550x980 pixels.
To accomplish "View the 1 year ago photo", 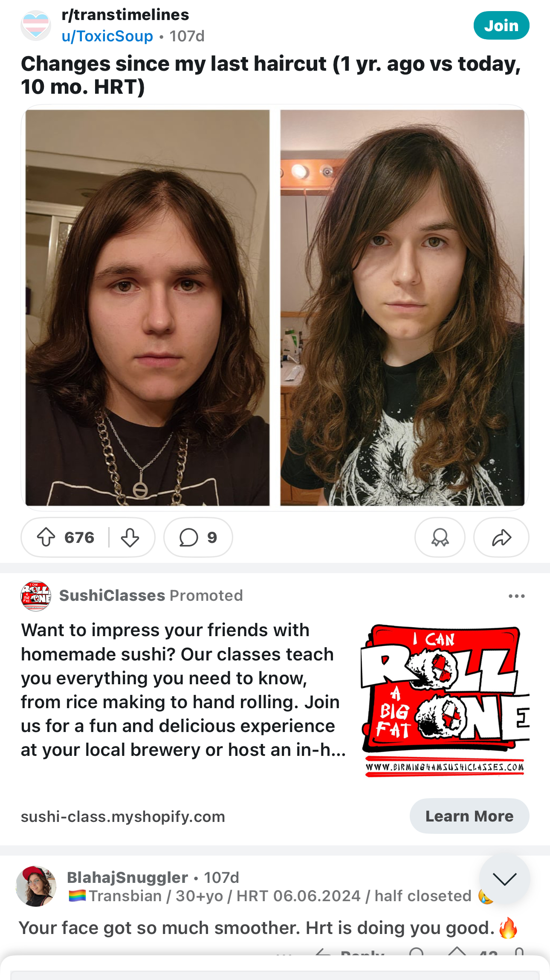I will coord(148,308).
